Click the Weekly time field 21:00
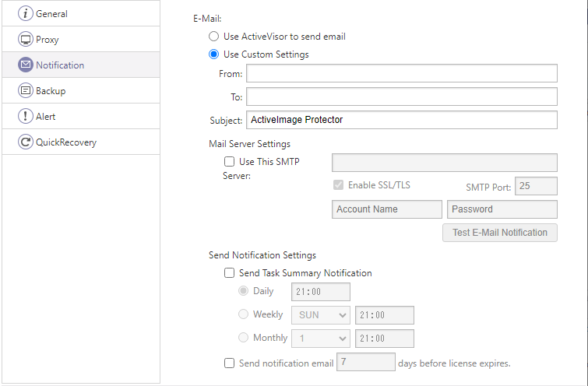Viewport: 588px width, 386px height. [x=385, y=315]
